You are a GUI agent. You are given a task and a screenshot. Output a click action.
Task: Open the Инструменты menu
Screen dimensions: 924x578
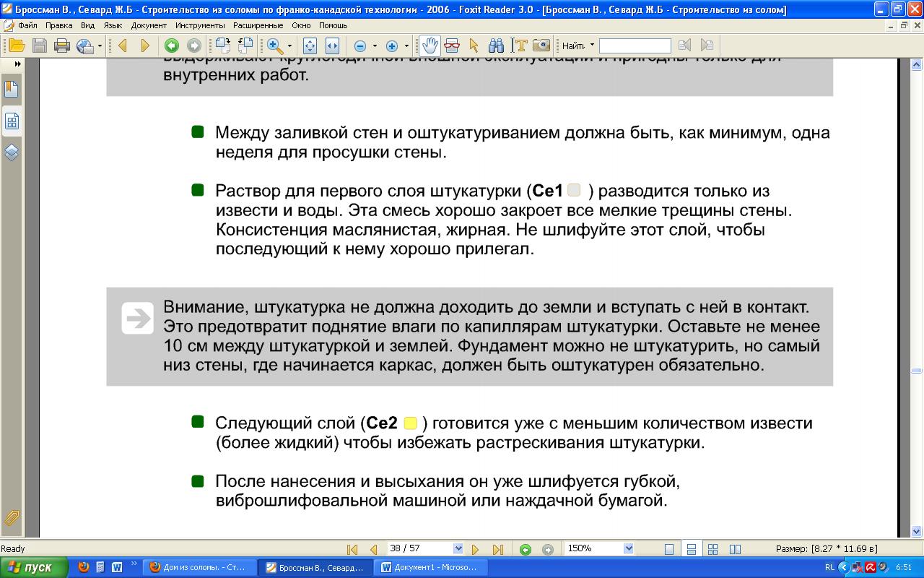pyautogui.click(x=200, y=25)
